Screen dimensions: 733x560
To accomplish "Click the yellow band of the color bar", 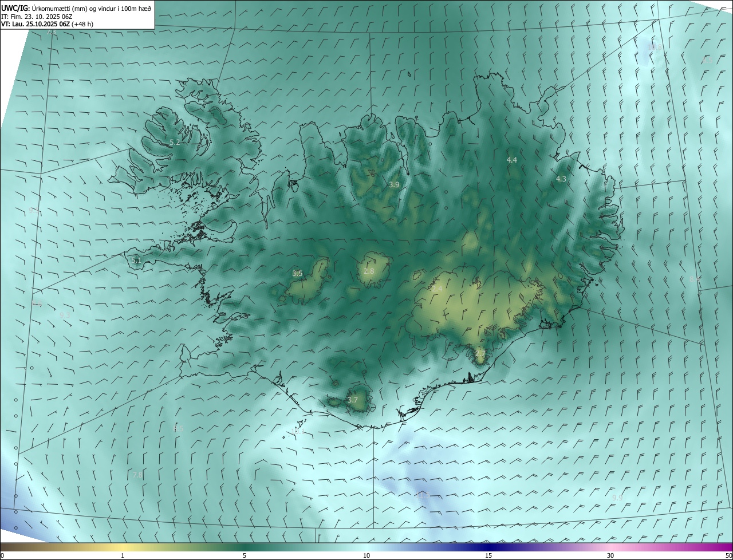I will [123, 547].
